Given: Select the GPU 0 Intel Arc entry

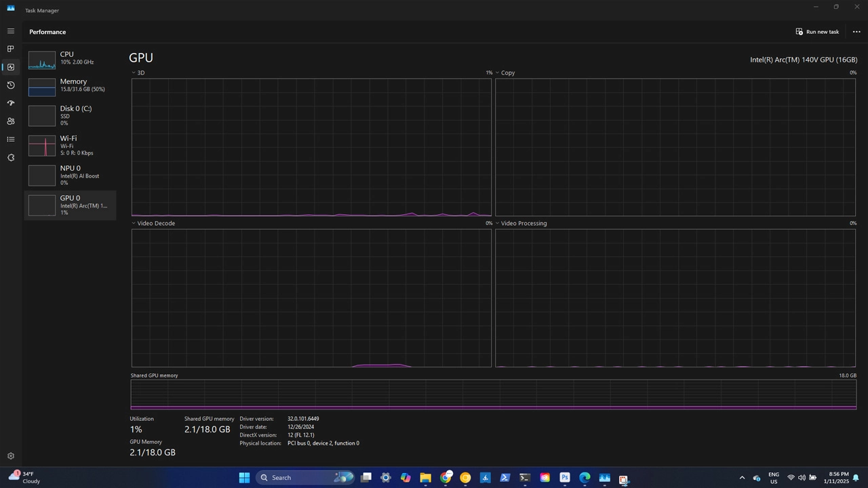Looking at the screenshot, I should click(x=70, y=205).
